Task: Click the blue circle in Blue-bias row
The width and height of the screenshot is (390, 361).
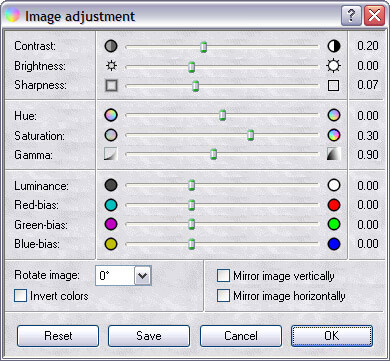Action: point(334,244)
